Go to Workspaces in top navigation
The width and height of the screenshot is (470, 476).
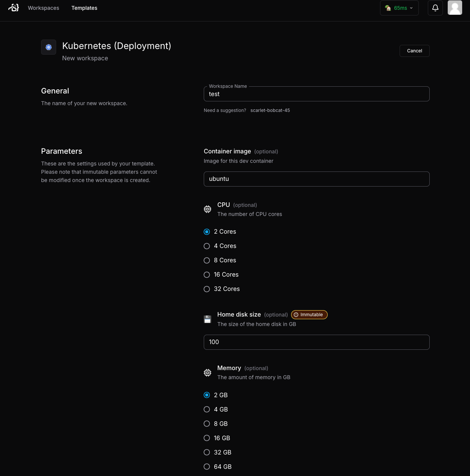(x=43, y=8)
